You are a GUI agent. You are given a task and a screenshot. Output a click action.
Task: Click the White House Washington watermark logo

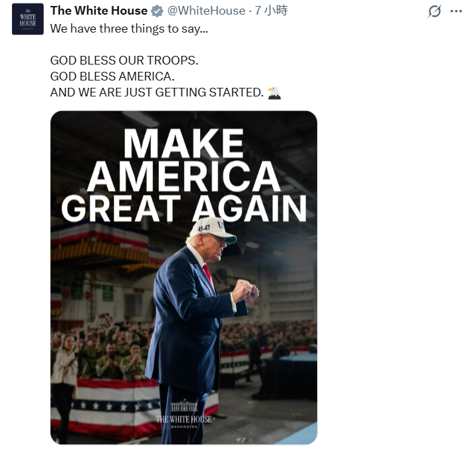[183, 414]
